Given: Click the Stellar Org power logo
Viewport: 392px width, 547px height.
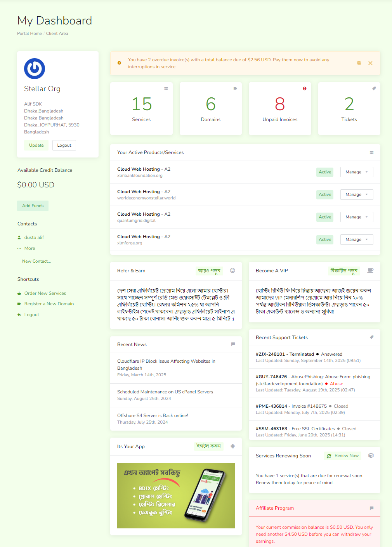Looking at the screenshot, I should tap(35, 69).
